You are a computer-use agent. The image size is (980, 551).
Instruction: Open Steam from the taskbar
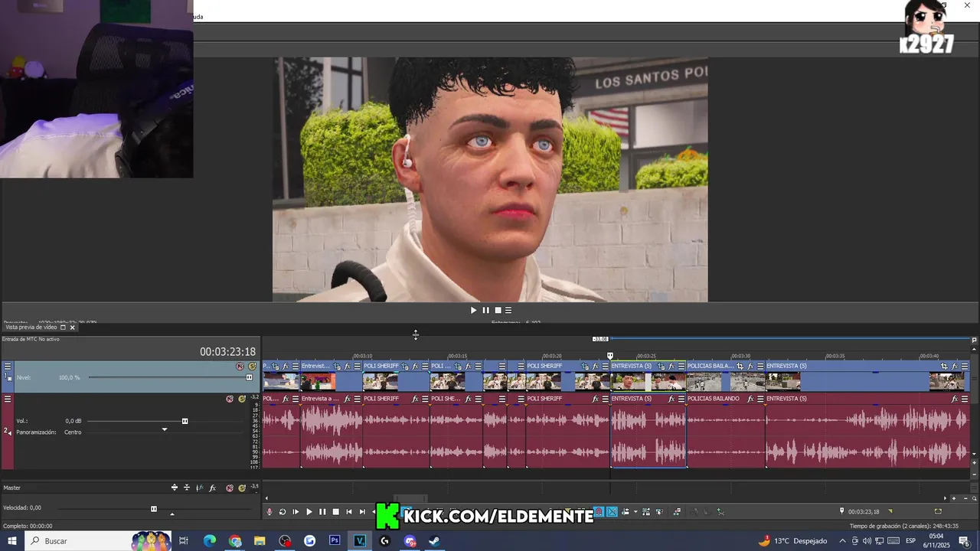pos(434,541)
